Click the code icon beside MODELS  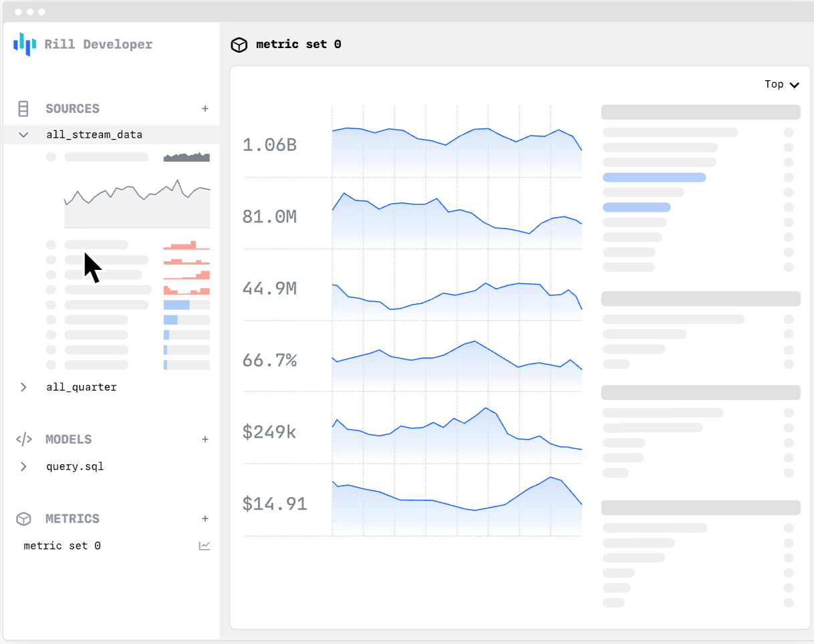(x=24, y=439)
